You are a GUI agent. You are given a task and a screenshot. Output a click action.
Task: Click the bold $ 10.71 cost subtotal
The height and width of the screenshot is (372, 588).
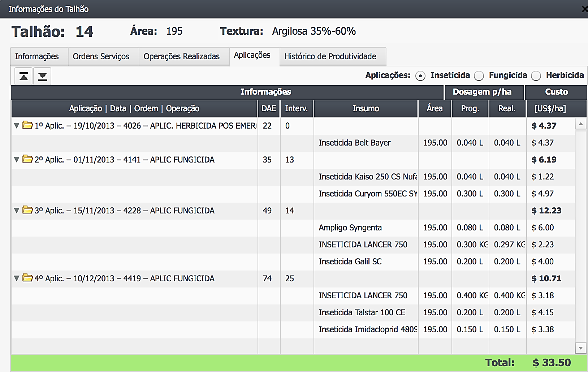coord(546,278)
